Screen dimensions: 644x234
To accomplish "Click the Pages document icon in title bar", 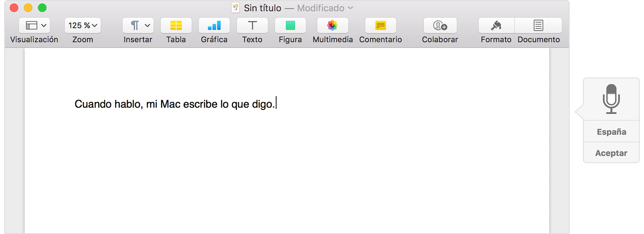I will (235, 8).
